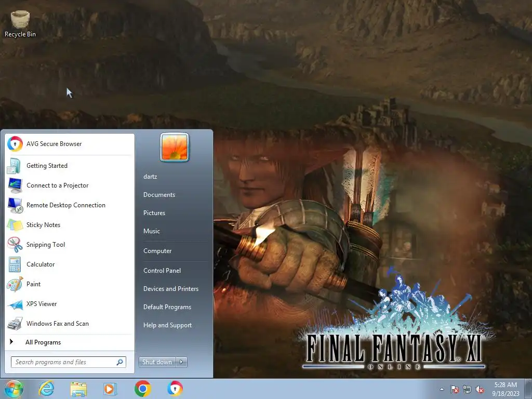
Task: Click the user account flower picture
Action: 175,147
